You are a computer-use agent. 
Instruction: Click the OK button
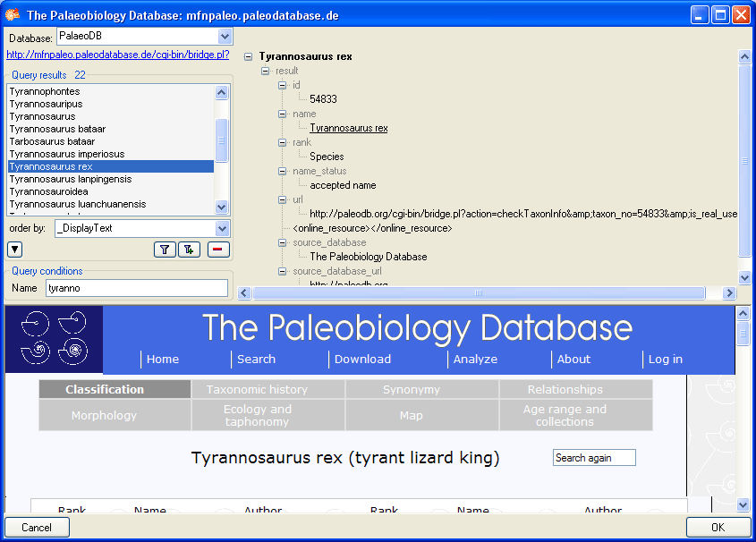(x=718, y=527)
